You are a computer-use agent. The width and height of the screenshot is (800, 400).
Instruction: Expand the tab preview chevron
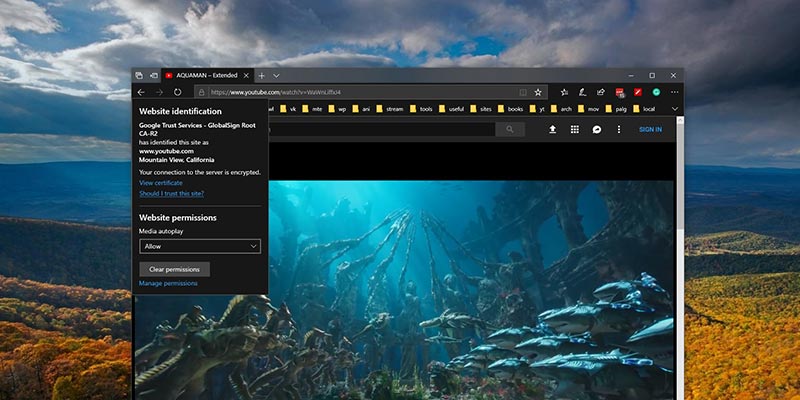[x=277, y=75]
